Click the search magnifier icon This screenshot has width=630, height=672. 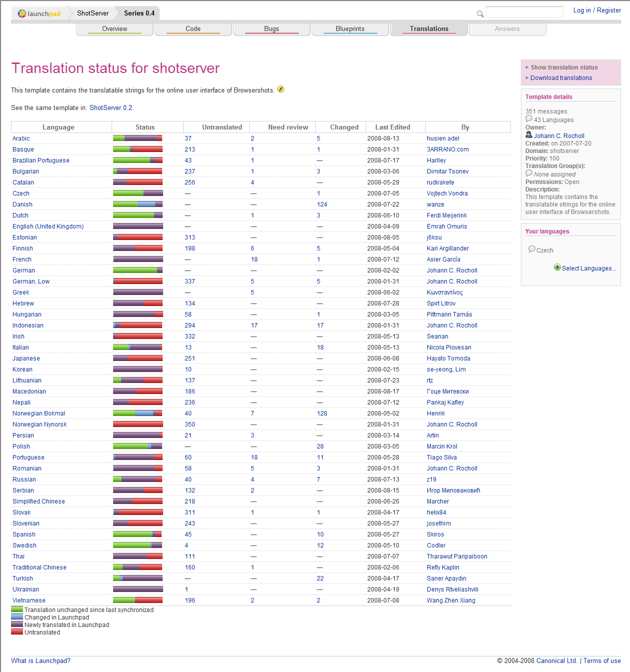pos(480,14)
